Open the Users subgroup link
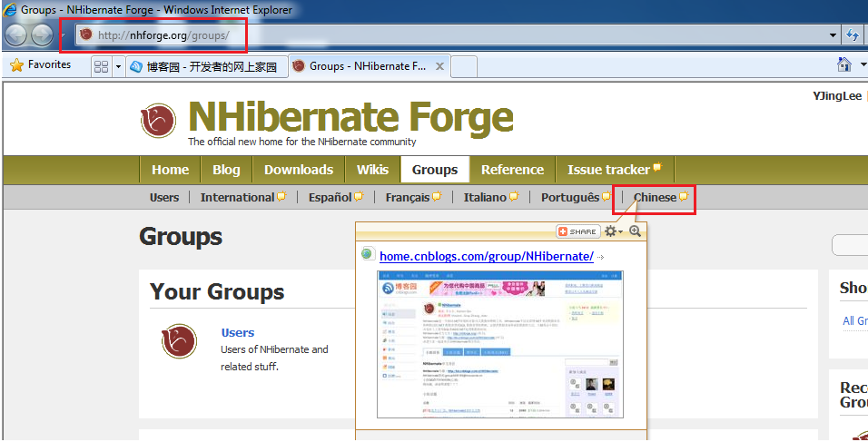Image resolution: width=868 pixels, height=442 pixels. click(164, 198)
